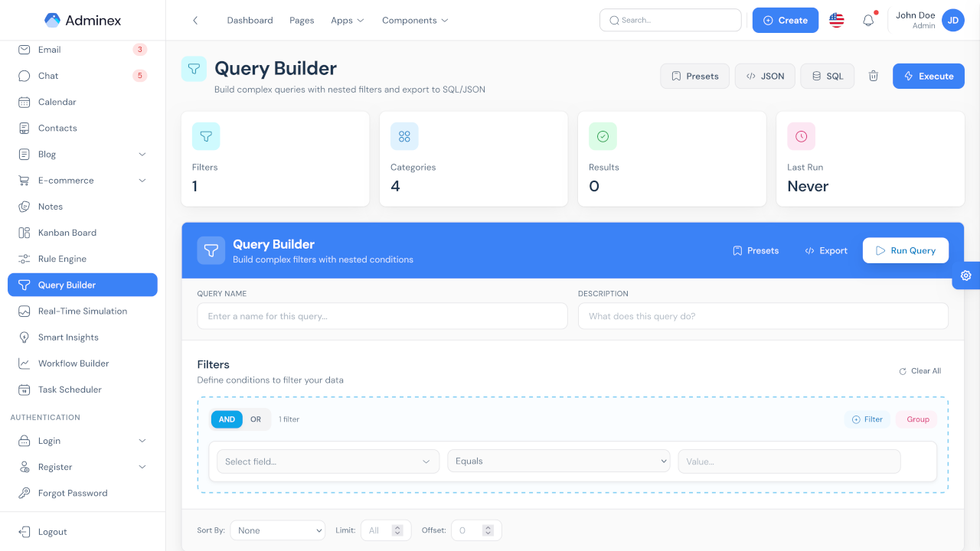Viewport: 980px width, 551px height.
Task: Select the OR logic toggle
Action: pyautogui.click(x=256, y=419)
